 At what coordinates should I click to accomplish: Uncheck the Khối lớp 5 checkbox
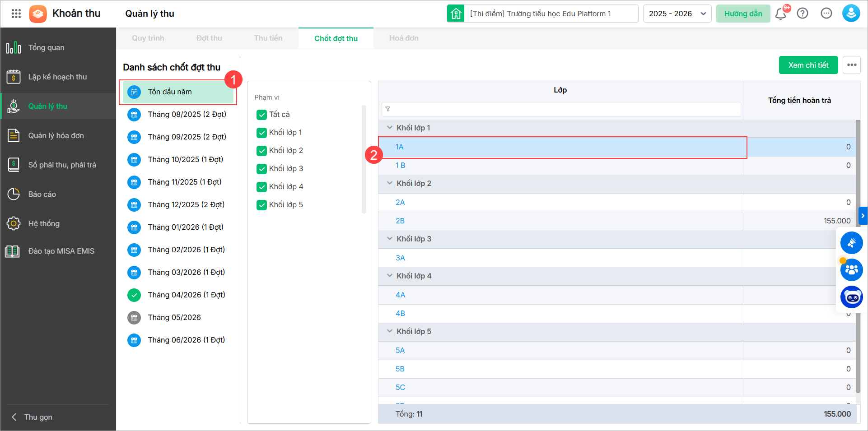[261, 205]
